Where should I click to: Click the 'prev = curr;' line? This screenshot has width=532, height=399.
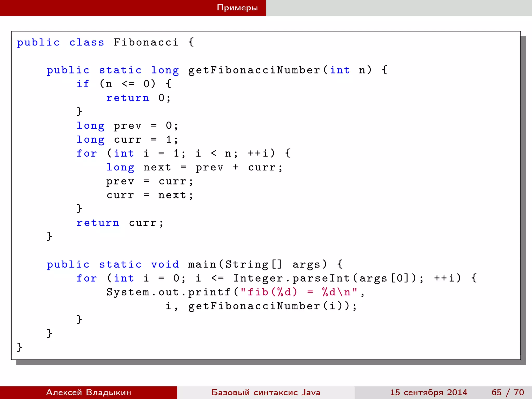[x=150, y=181]
